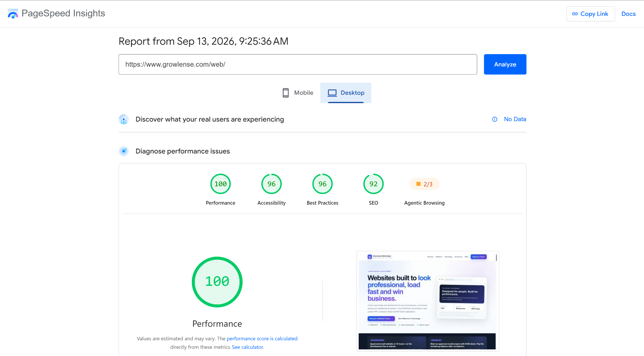Select the Accessibility 96 score gauge
This screenshot has height=356, width=644.
272,184
